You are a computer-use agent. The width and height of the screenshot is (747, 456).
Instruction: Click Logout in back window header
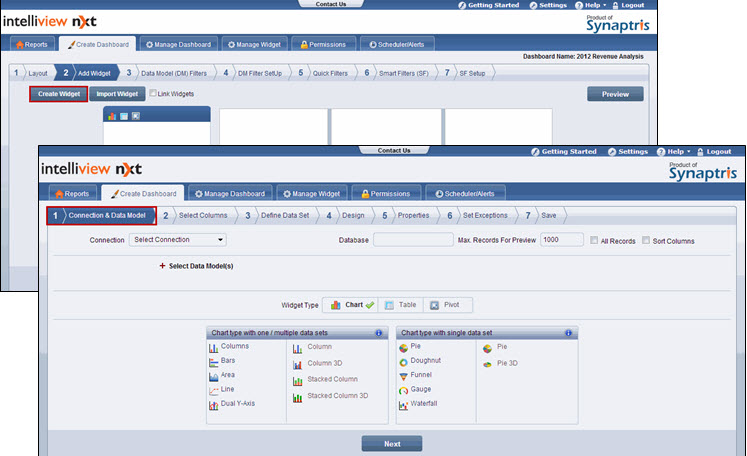pyautogui.click(x=628, y=5)
